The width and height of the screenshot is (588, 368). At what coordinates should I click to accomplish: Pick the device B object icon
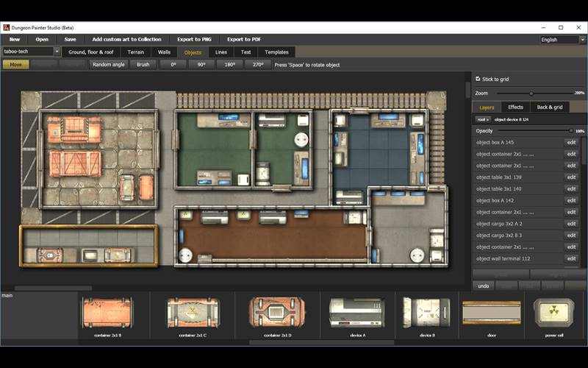426,313
